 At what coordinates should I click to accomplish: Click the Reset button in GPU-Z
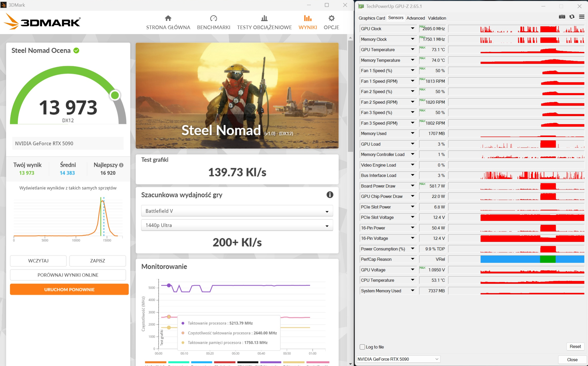575,347
